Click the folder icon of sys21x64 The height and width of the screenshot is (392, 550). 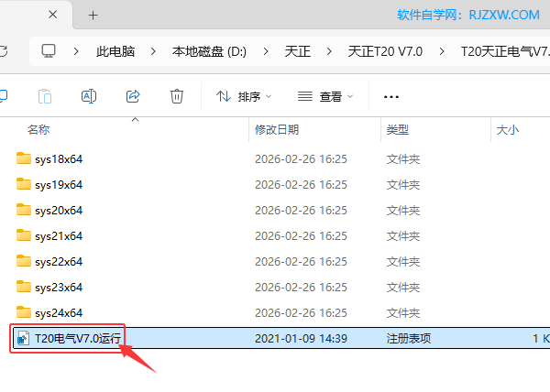24,235
